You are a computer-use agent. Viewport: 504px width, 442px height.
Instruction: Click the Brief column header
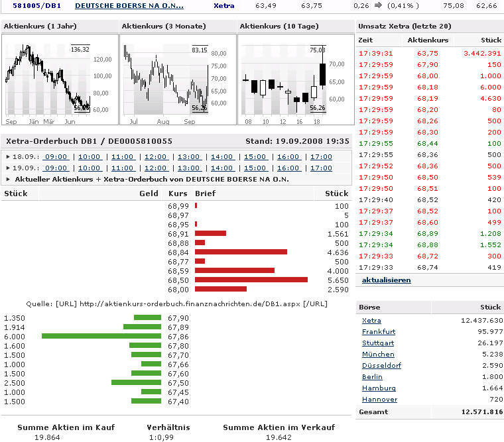pos(205,193)
